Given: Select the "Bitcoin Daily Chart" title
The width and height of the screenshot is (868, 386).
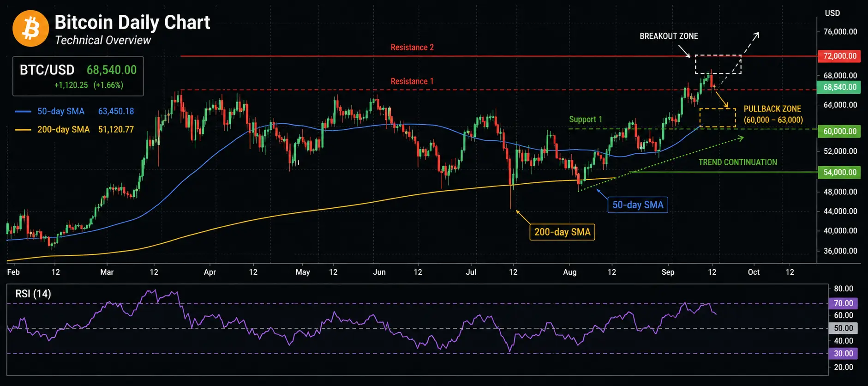Looking at the screenshot, I should 132,22.
